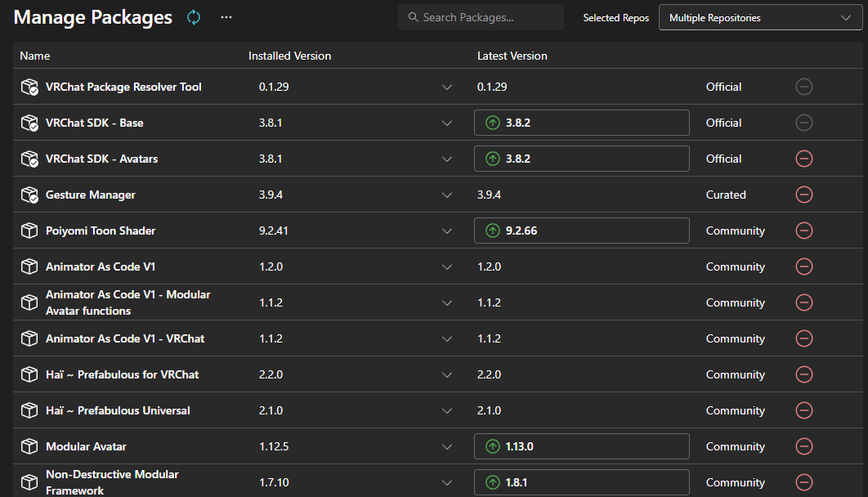Expand version dropdown for Poiyomi Toon Shader
The image size is (868, 497).
[x=447, y=231]
